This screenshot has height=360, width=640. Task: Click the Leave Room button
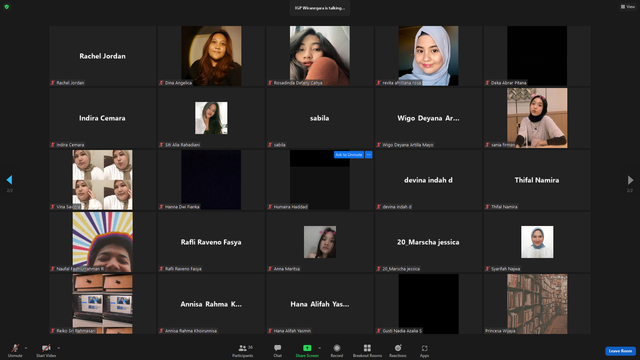click(x=620, y=351)
